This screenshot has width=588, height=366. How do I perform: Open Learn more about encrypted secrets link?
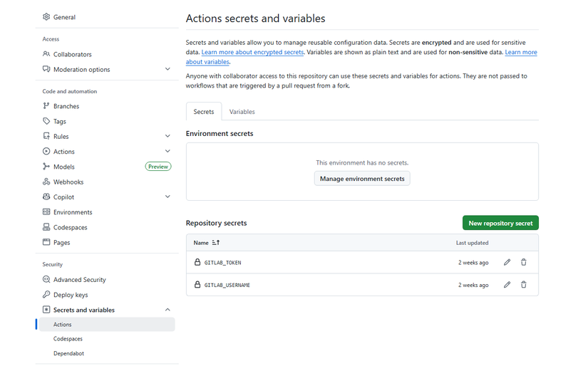pos(253,53)
